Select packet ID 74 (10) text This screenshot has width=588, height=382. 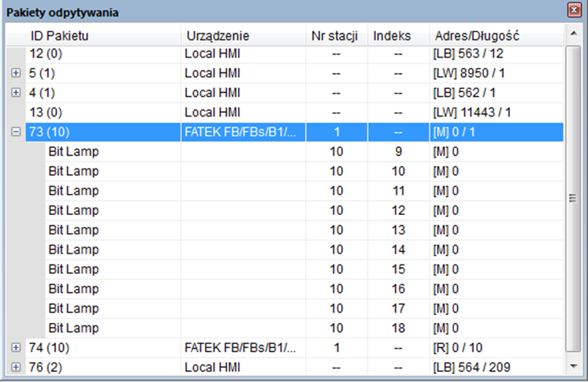pyautogui.click(x=49, y=347)
